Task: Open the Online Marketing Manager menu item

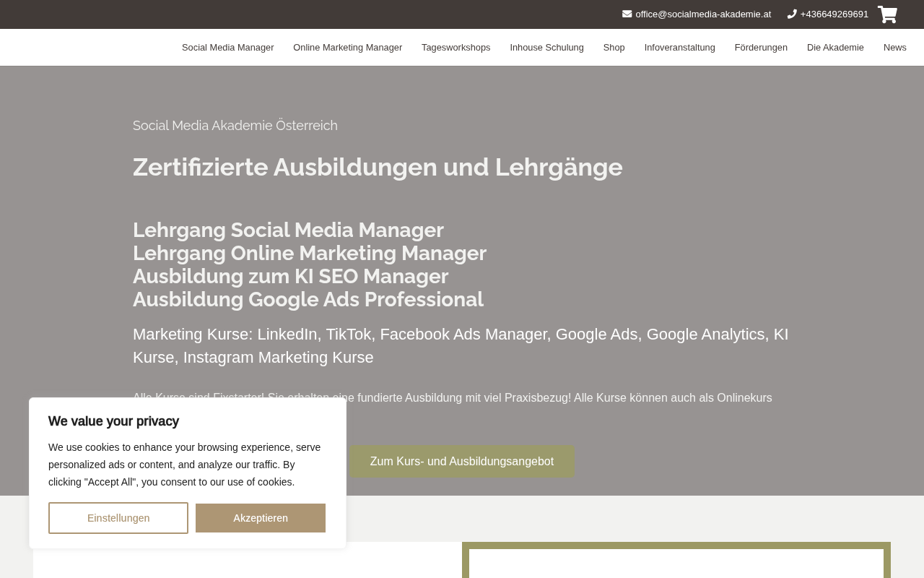Action: click(348, 48)
